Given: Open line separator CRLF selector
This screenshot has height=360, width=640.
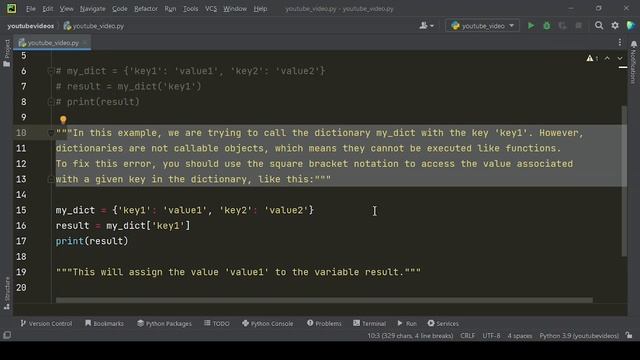Looking at the screenshot, I should coord(467,336).
